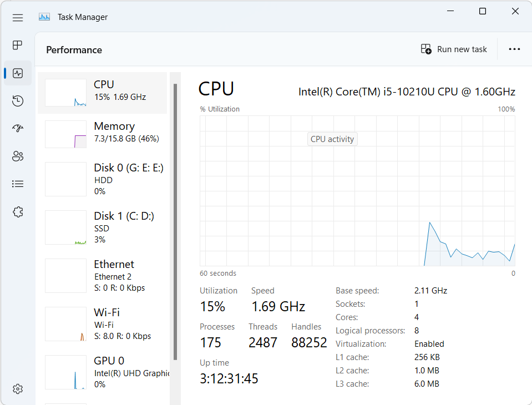
Task: Click the processes count 175
Action: coord(210,343)
